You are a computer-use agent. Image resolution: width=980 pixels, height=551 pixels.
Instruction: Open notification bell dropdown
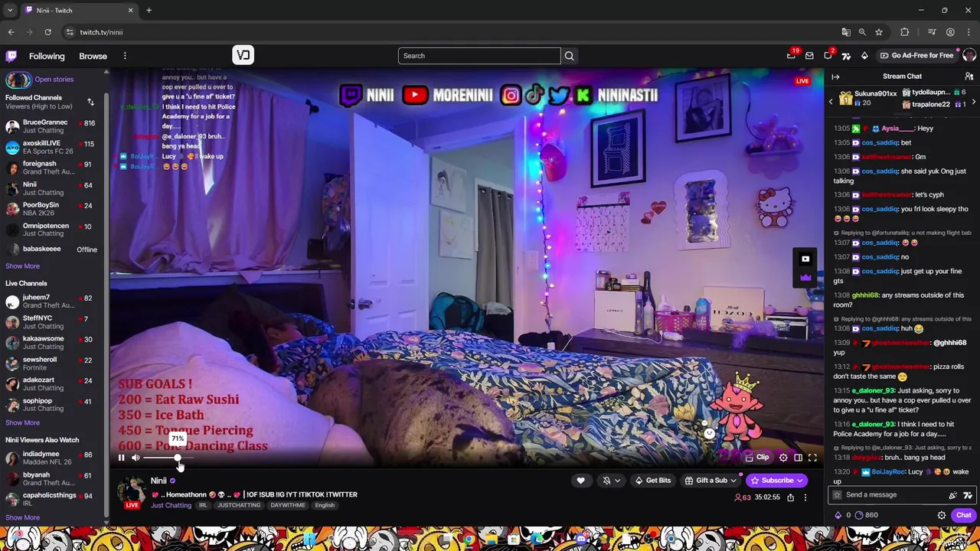point(610,481)
